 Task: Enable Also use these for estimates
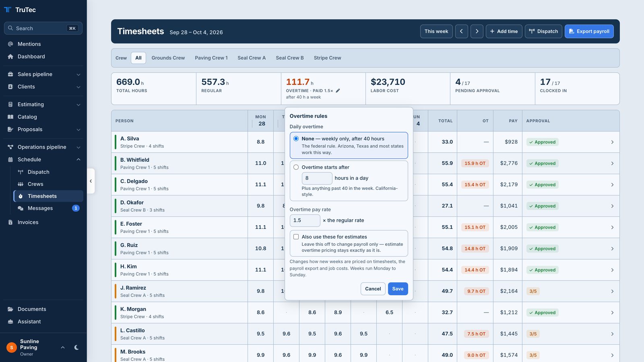click(296, 237)
